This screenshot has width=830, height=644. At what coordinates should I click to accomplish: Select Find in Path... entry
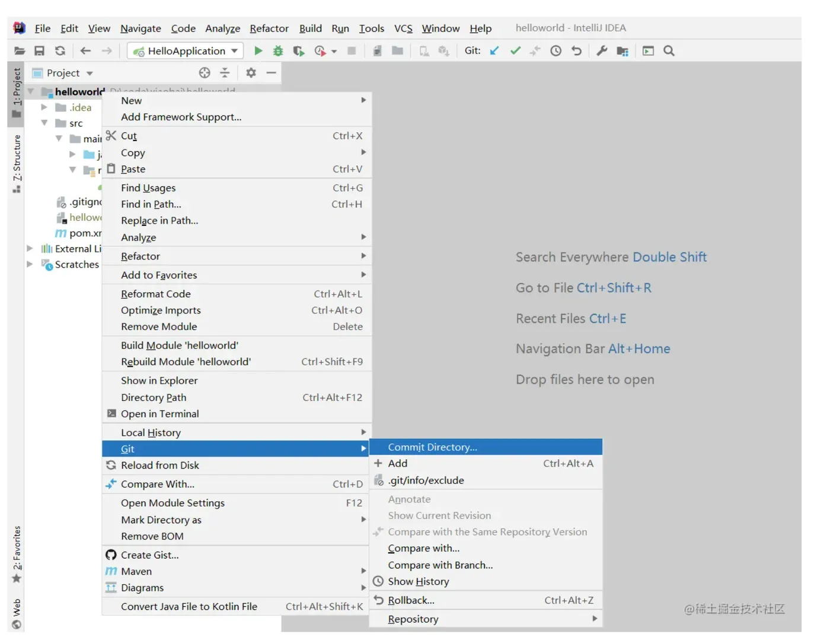click(237, 204)
